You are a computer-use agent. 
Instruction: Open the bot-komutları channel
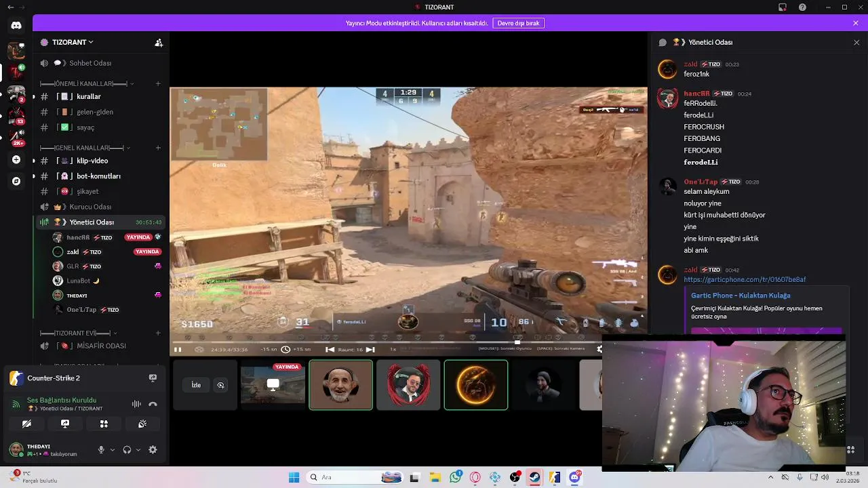101,176
